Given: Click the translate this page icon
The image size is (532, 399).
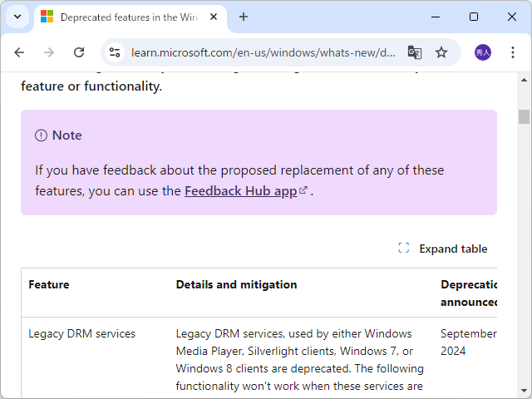Looking at the screenshot, I should pos(414,52).
